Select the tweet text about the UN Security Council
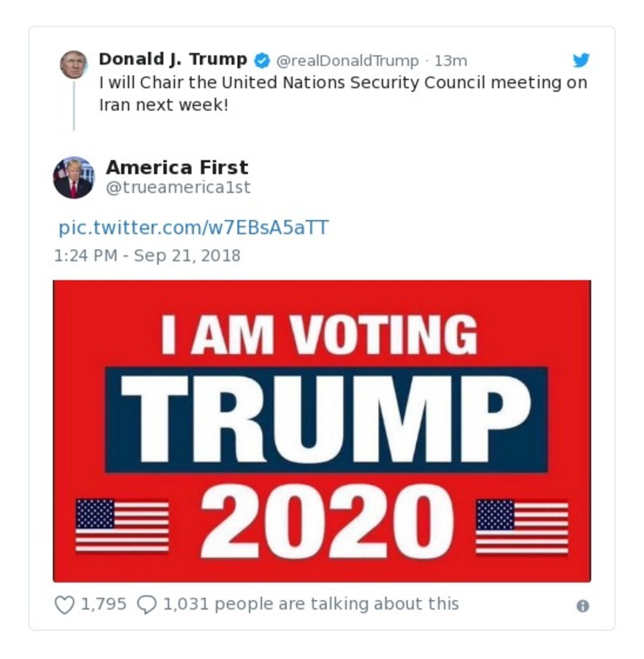Viewport: 644px width, 659px height. (322, 93)
